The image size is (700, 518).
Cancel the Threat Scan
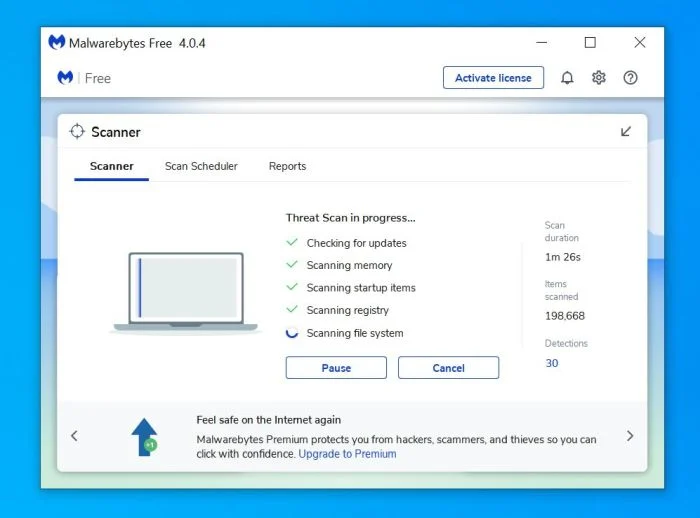pyautogui.click(x=449, y=368)
